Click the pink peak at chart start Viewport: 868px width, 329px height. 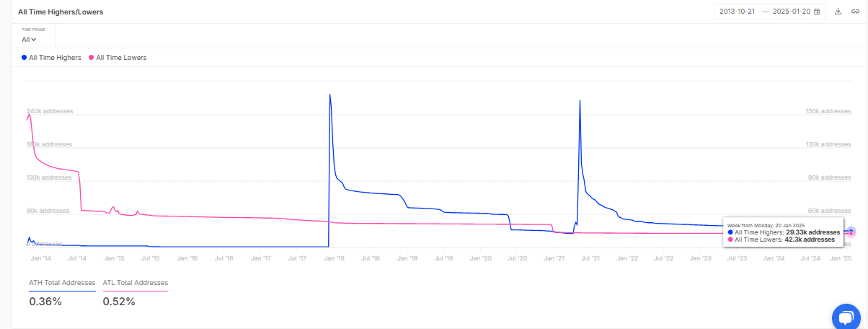click(29, 114)
